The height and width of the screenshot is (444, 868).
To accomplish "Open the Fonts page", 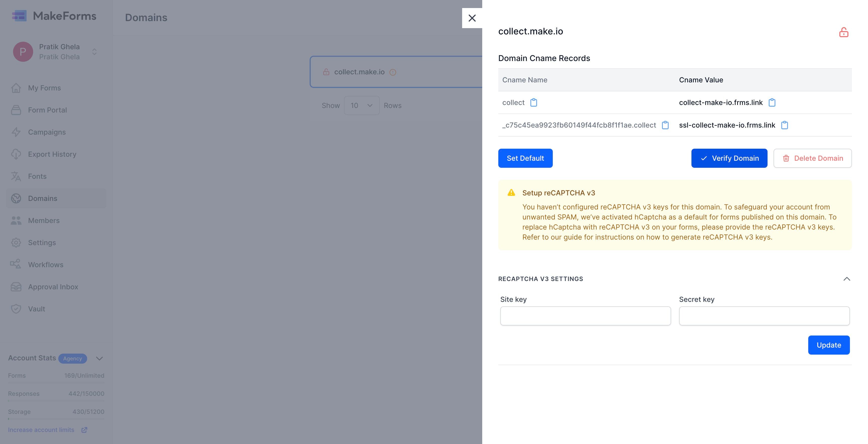I will click(x=56, y=176).
